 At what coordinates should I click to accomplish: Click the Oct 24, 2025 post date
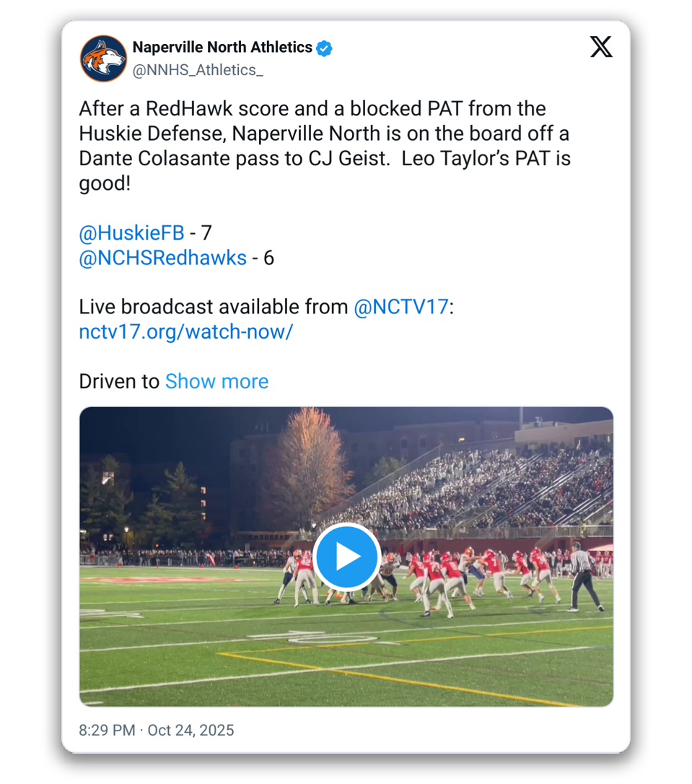pyautogui.click(x=190, y=730)
